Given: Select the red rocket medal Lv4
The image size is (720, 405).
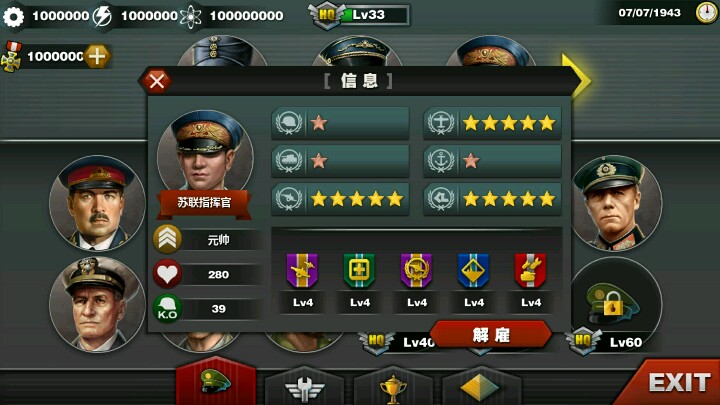Looking at the screenshot, I should click(x=530, y=270).
